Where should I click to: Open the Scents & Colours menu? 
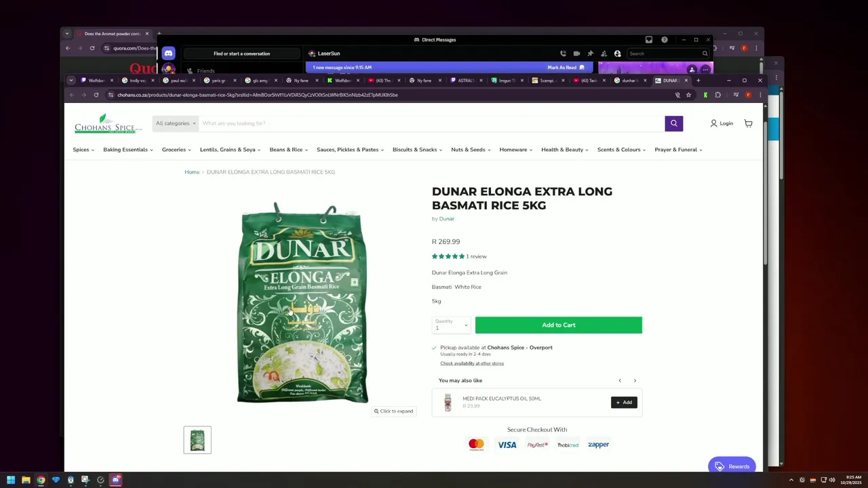pyautogui.click(x=622, y=150)
